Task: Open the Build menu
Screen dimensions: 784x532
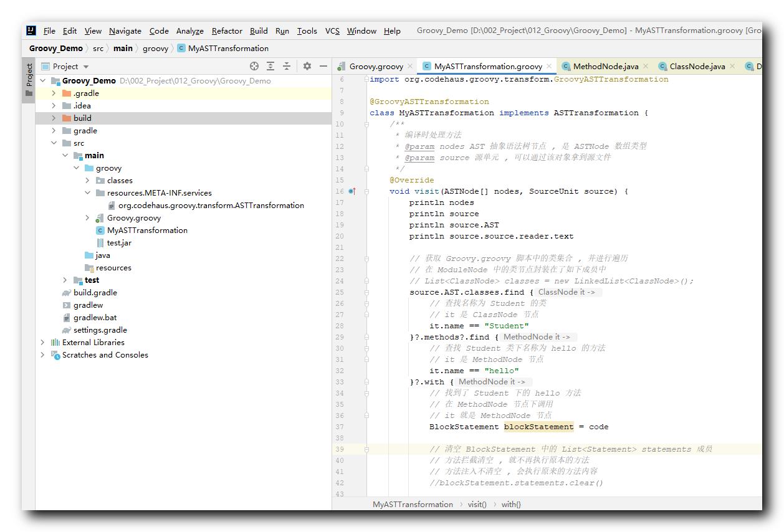Action: point(259,31)
